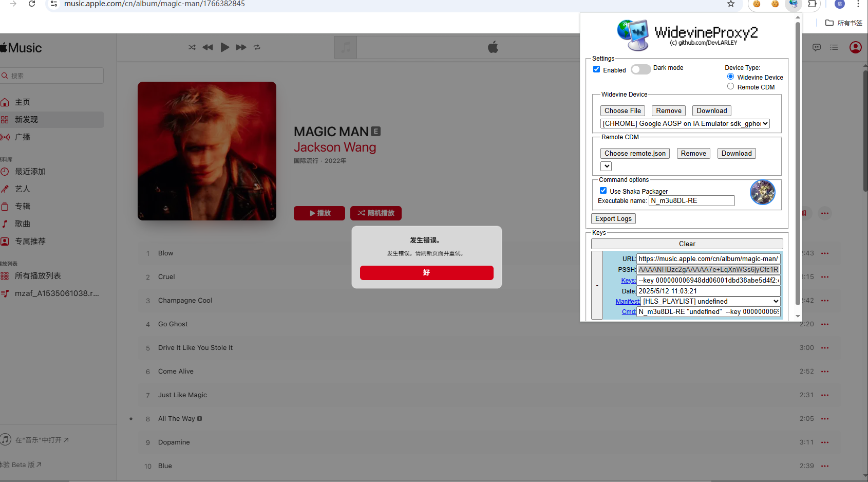Skip to next track in the player bar
Image resolution: width=868 pixels, height=482 pixels.
click(x=241, y=47)
